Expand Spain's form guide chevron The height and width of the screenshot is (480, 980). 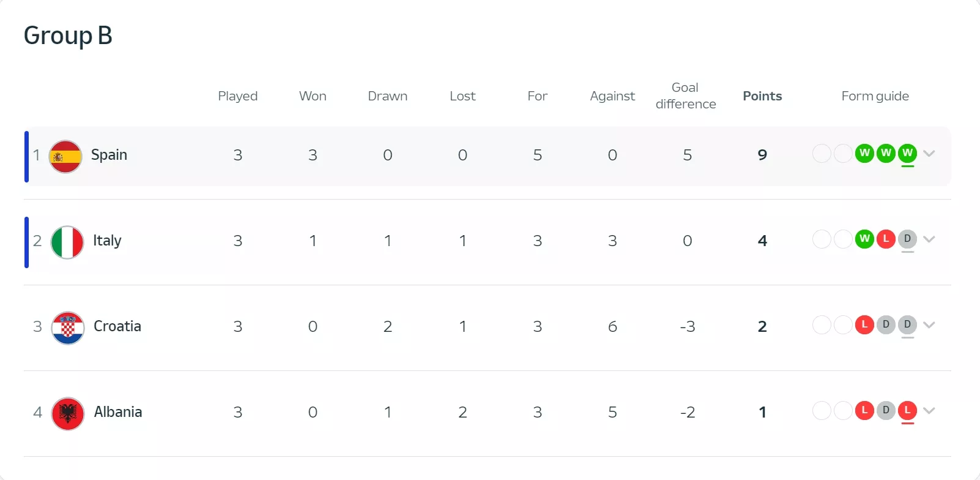click(929, 154)
